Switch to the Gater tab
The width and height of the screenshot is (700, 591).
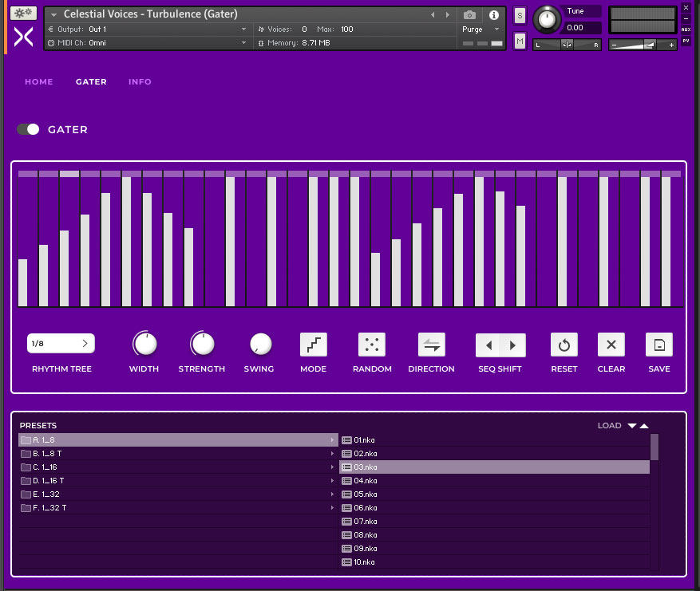[91, 81]
